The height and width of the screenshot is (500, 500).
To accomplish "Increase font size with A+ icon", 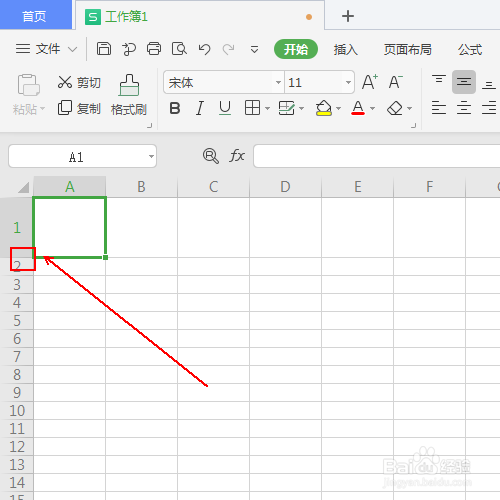I will tap(370, 82).
